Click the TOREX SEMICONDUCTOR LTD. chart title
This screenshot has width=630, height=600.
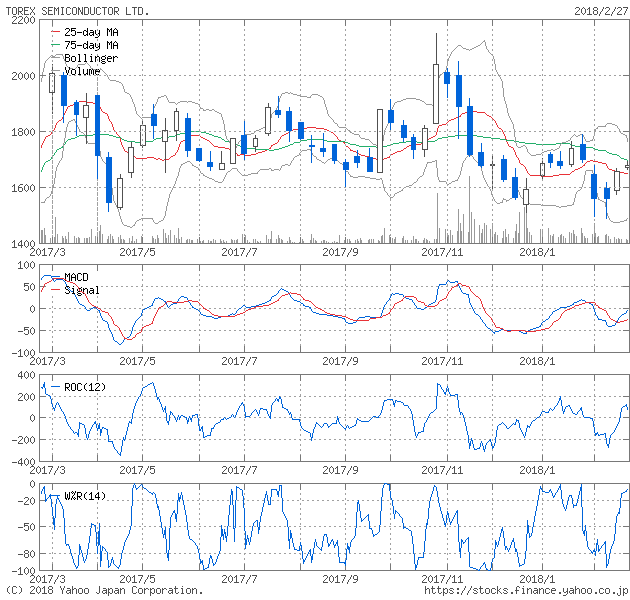[76, 10]
